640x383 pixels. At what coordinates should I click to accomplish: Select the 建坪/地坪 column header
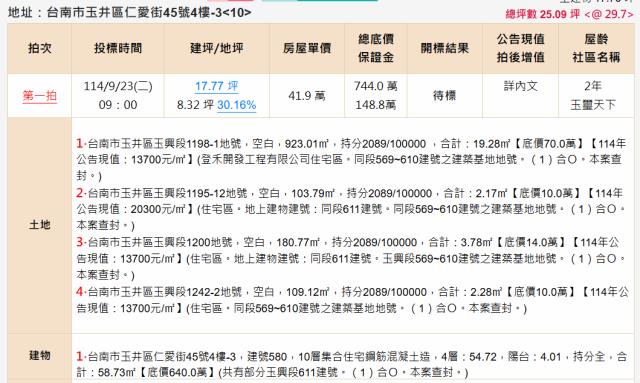217,48
